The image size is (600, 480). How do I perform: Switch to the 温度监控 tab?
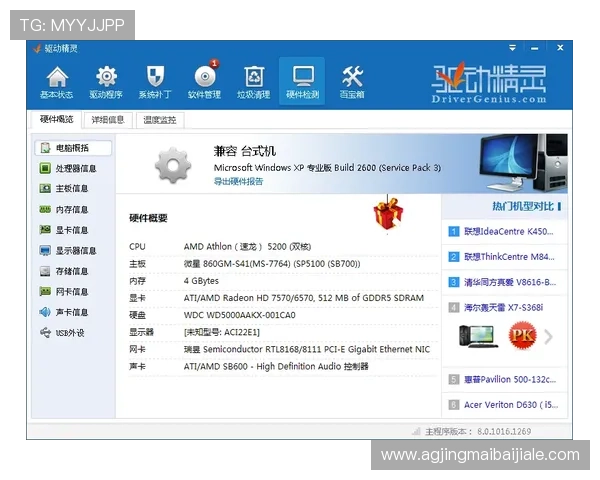click(x=160, y=120)
